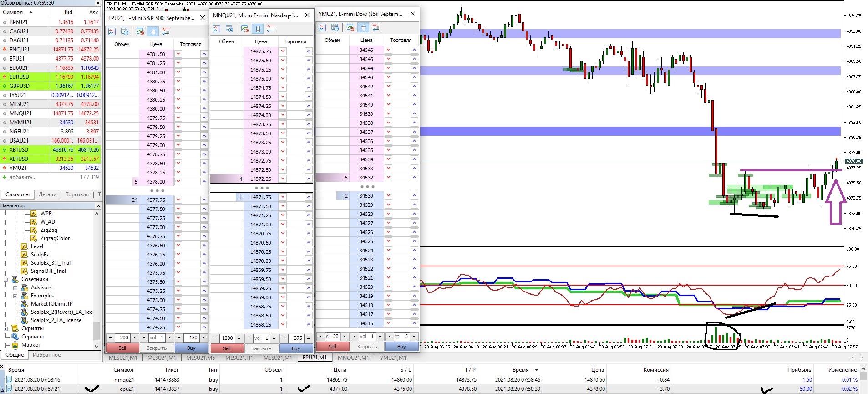Switch to the MNQU21,M1 chart tab
868x394 pixels.
point(353,358)
